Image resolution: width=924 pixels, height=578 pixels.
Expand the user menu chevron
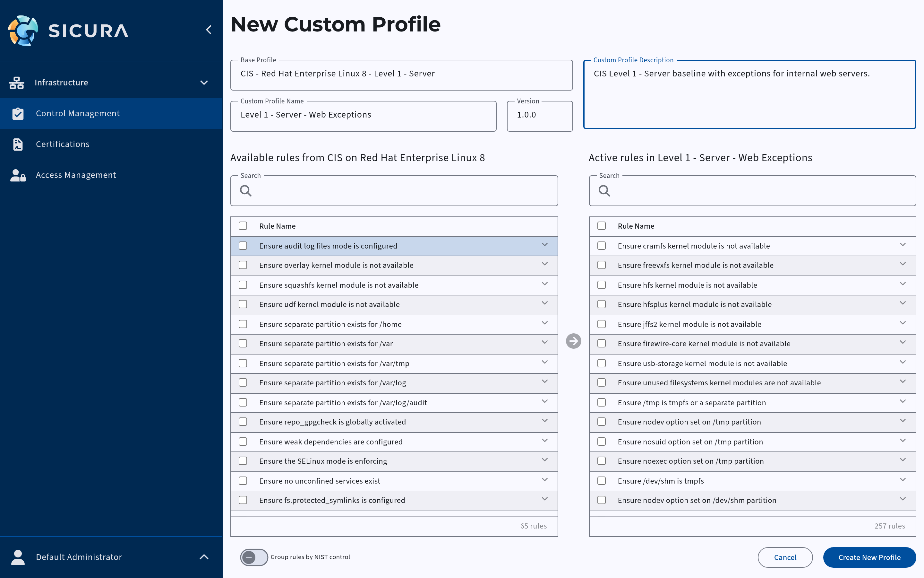[x=204, y=557]
